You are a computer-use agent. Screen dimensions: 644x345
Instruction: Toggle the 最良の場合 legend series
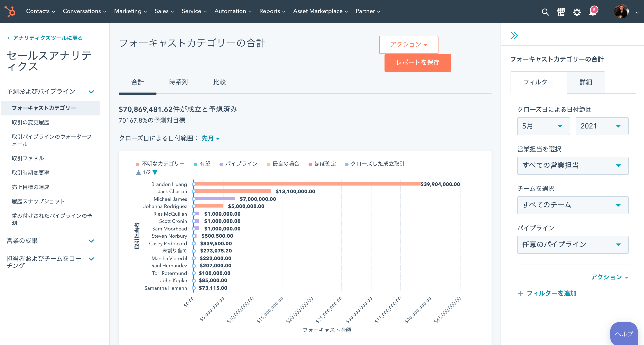click(283, 164)
